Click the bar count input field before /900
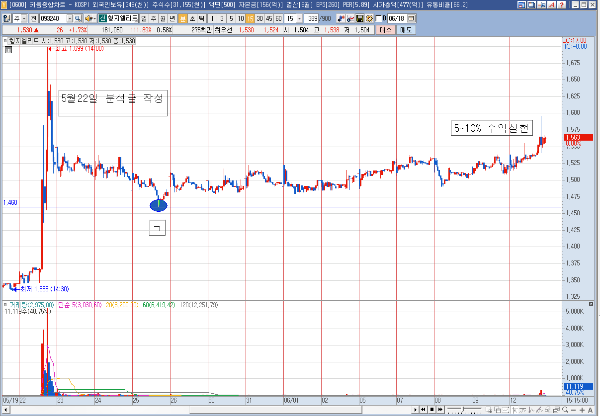The height and width of the screenshot is (418, 600). pos(311,18)
